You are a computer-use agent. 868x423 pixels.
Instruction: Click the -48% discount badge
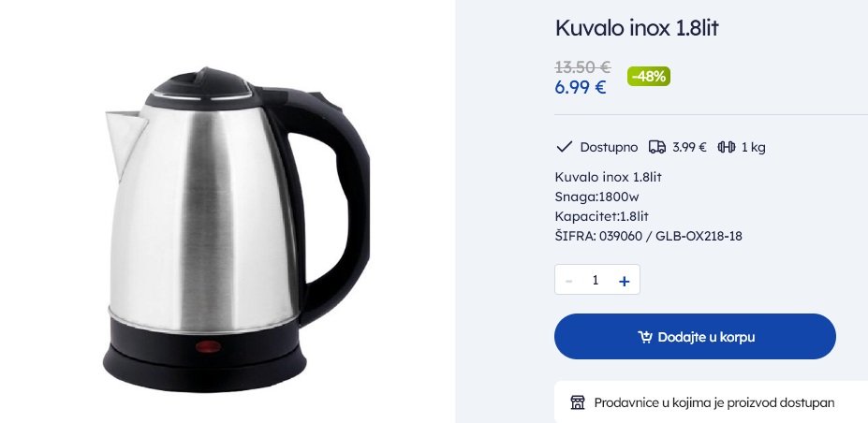tap(649, 77)
